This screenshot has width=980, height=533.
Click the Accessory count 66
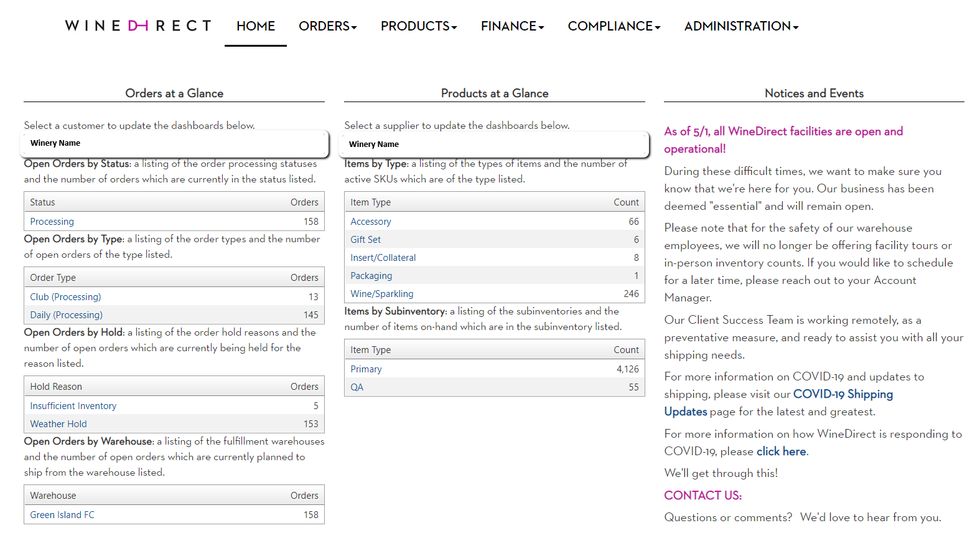(x=633, y=222)
